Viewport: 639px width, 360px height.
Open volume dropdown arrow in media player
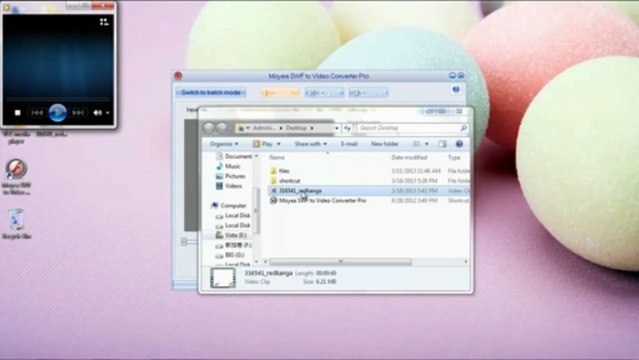click(x=108, y=113)
